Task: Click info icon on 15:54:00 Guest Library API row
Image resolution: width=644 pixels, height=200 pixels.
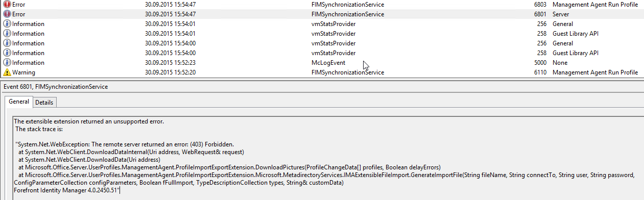Action: (x=7, y=53)
